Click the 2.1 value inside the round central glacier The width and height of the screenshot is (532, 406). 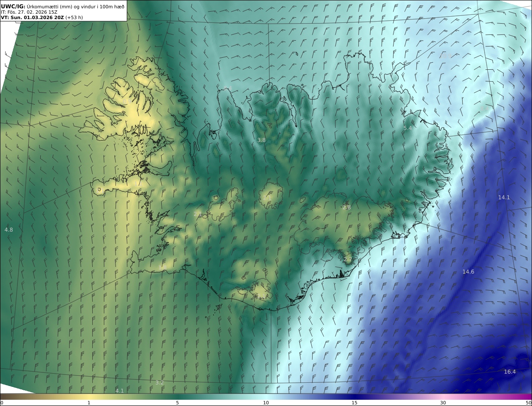point(266,198)
